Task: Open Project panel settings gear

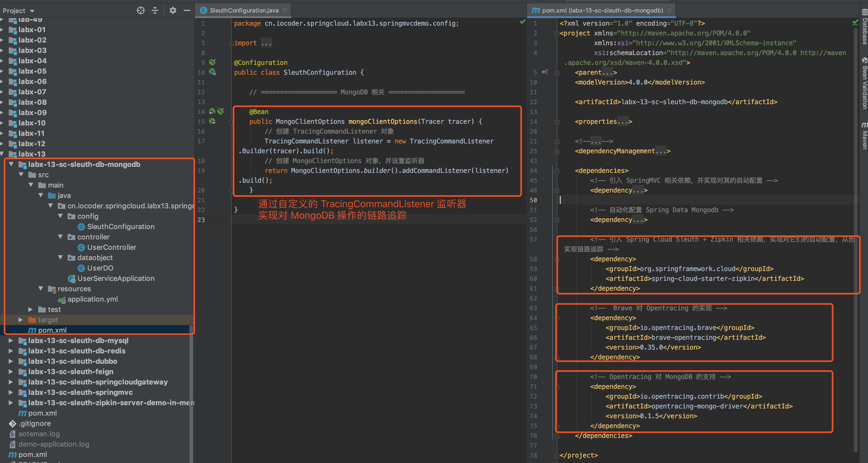Action: [173, 10]
